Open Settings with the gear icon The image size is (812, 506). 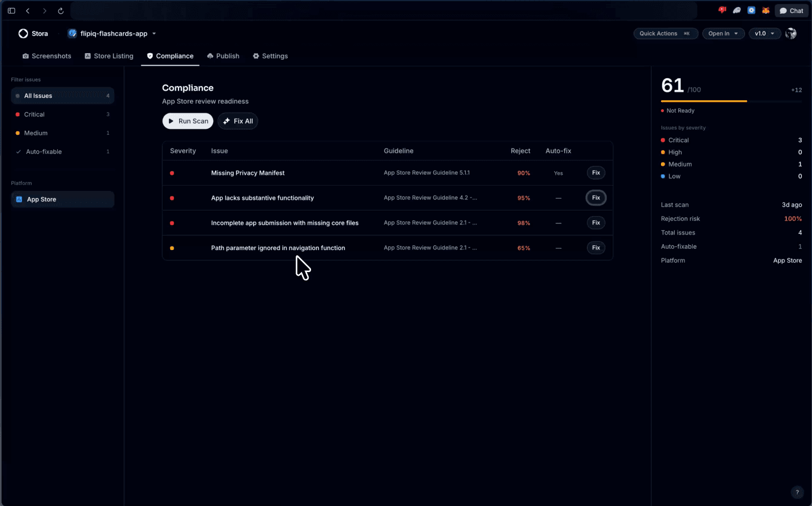tap(256, 55)
